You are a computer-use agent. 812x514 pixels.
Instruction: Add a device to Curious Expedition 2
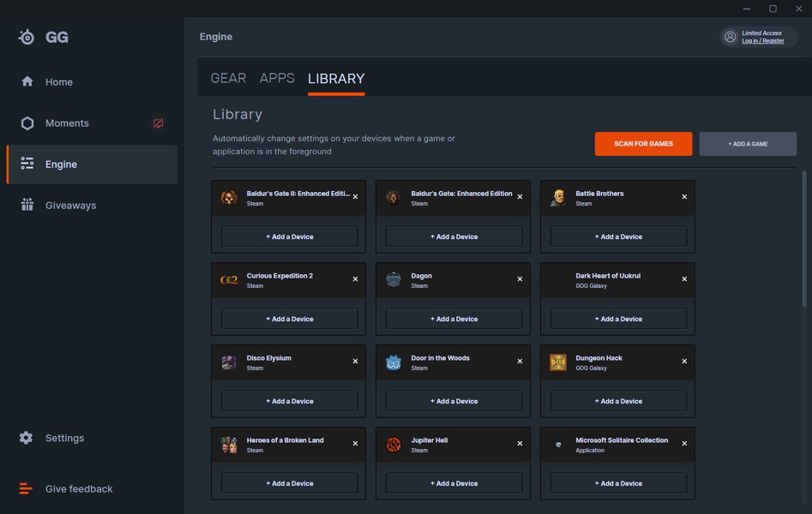pyautogui.click(x=289, y=319)
